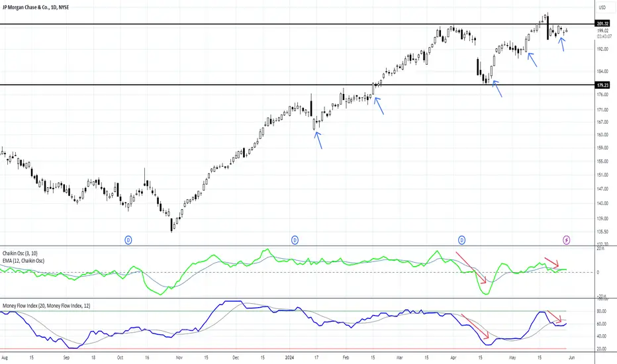Open the earnings lightning marker near Jun
Viewport: 617px width, 364px height.
coord(566,240)
